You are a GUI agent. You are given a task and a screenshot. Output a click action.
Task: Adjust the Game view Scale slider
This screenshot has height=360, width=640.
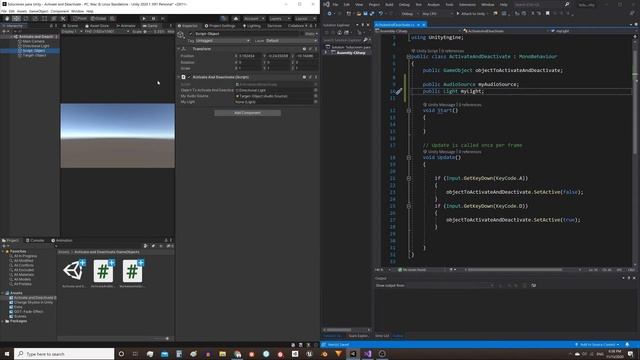coord(148,31)
